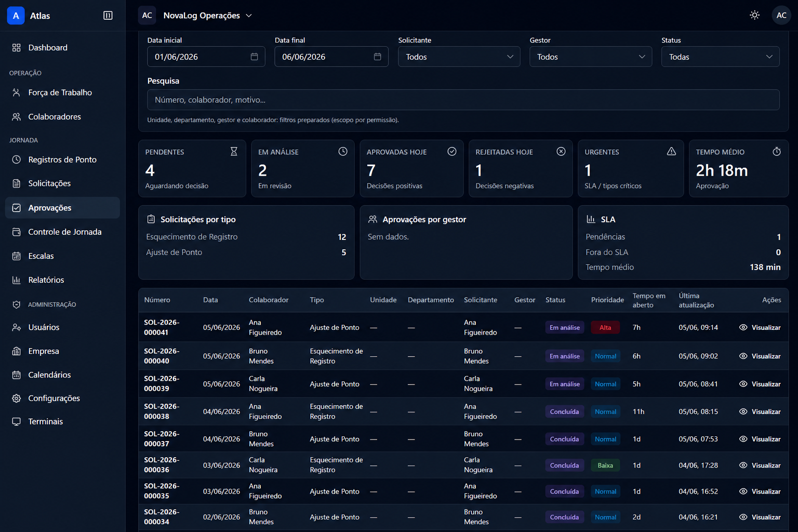The width and height of the screenshot is (798, 532).
Task: Open Relatórios from the sidebar
Action: [62, 280]
